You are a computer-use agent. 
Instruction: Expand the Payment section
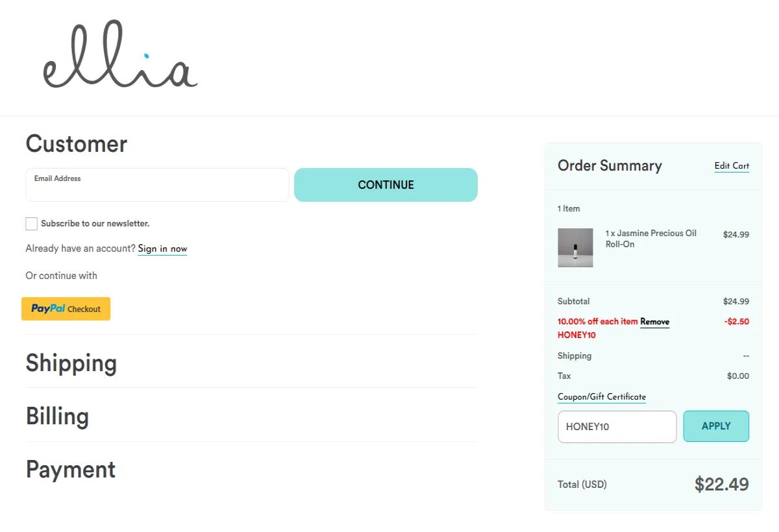pyautogui.click(x=71, y=470)
